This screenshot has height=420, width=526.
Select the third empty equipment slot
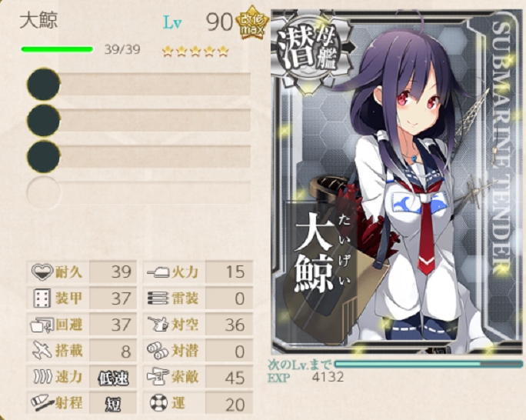coord(138,156)
